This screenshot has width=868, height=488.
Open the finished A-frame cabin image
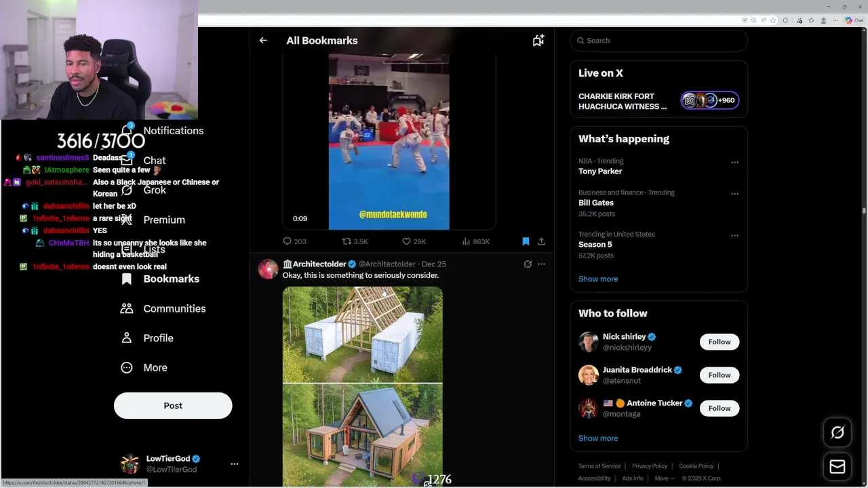pyautogui.click(x=363, y=435)
